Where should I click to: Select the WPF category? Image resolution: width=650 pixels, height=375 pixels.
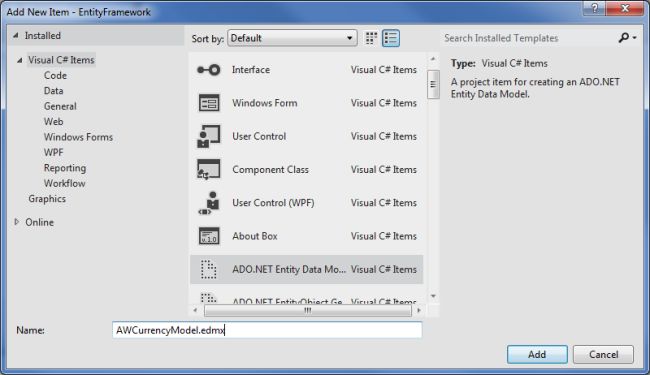click(53, 152)
